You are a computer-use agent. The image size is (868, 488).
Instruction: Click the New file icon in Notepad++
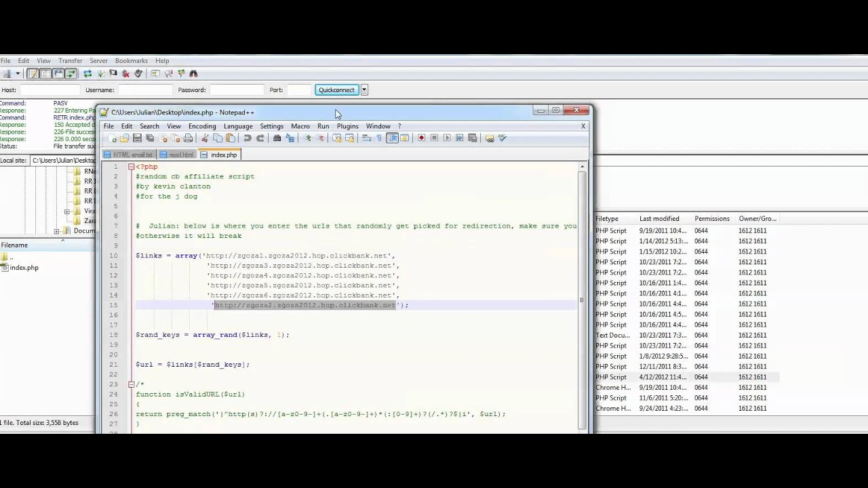(113, 138)
